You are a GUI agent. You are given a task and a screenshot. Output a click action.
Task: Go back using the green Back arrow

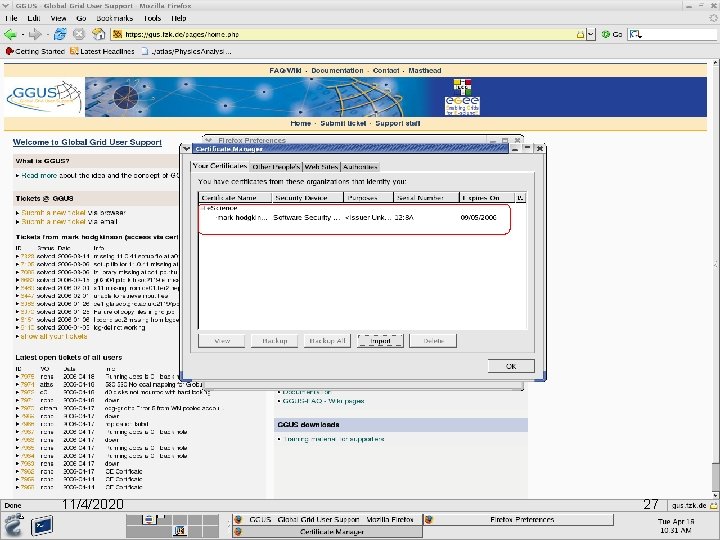coord(10,34)
